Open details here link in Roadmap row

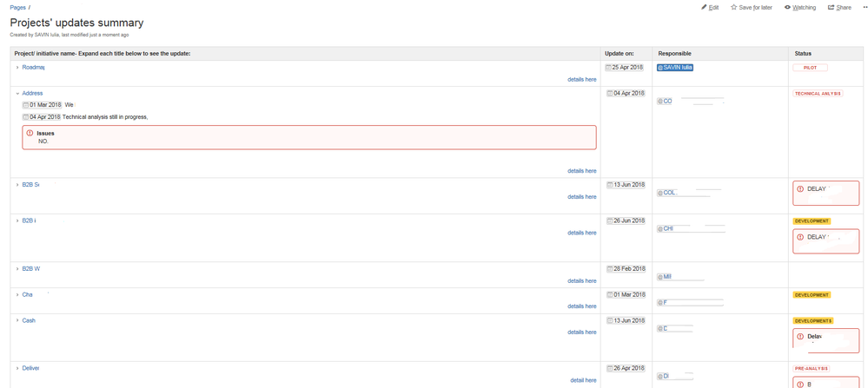click(582, 80)
